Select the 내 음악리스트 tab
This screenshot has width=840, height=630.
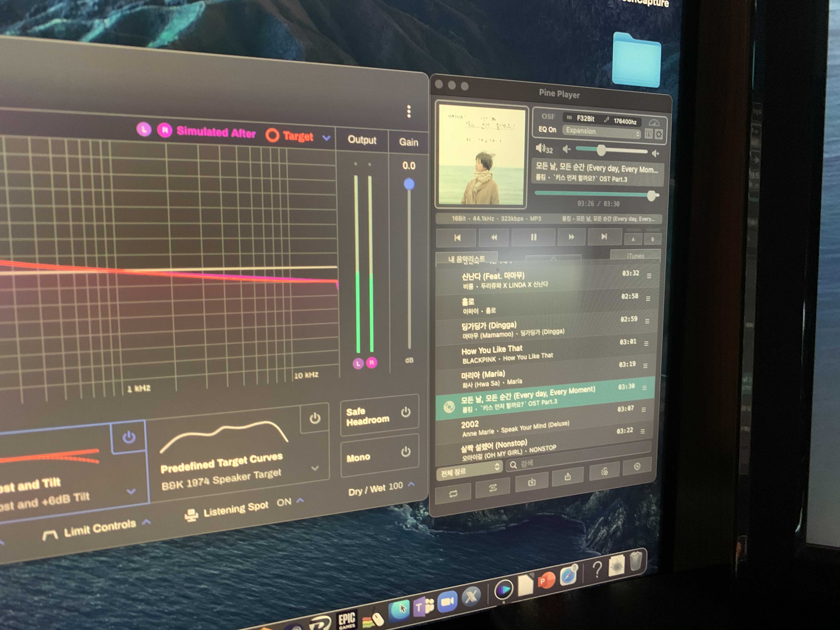coord(466,259)
